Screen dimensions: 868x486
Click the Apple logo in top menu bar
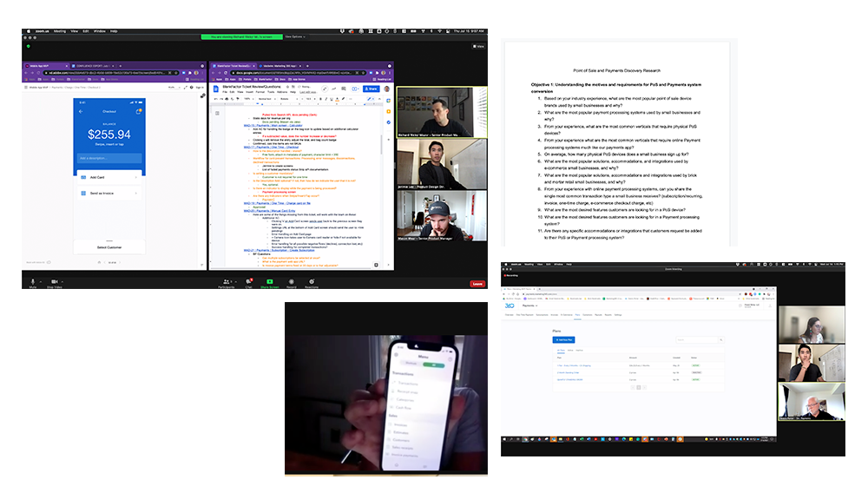point(29,31)
